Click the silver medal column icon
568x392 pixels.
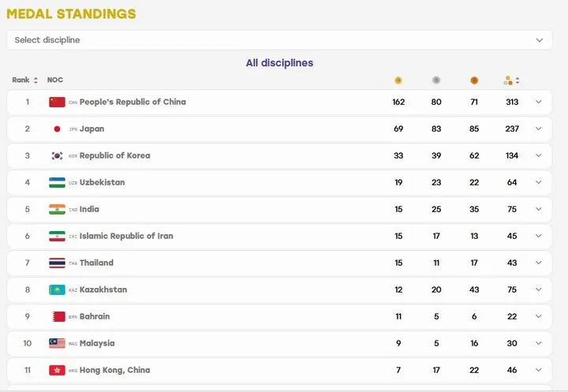click(436, 80)
